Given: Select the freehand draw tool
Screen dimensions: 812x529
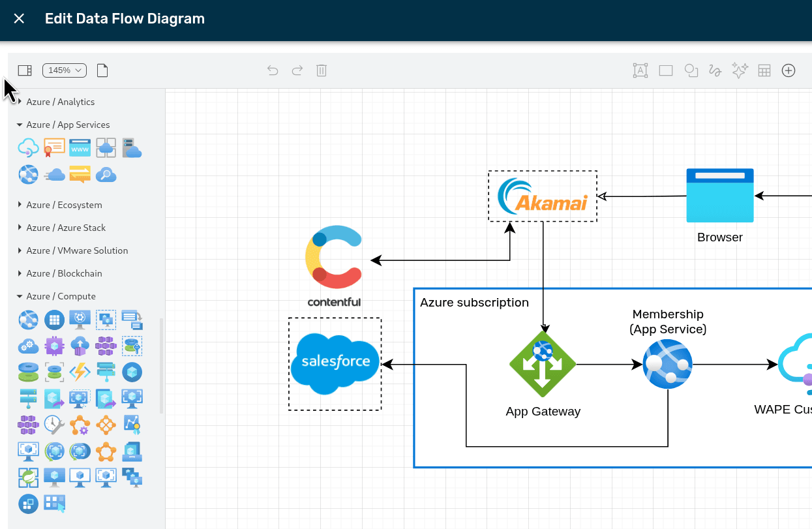Looking at the screenshot, I should 715,70.
